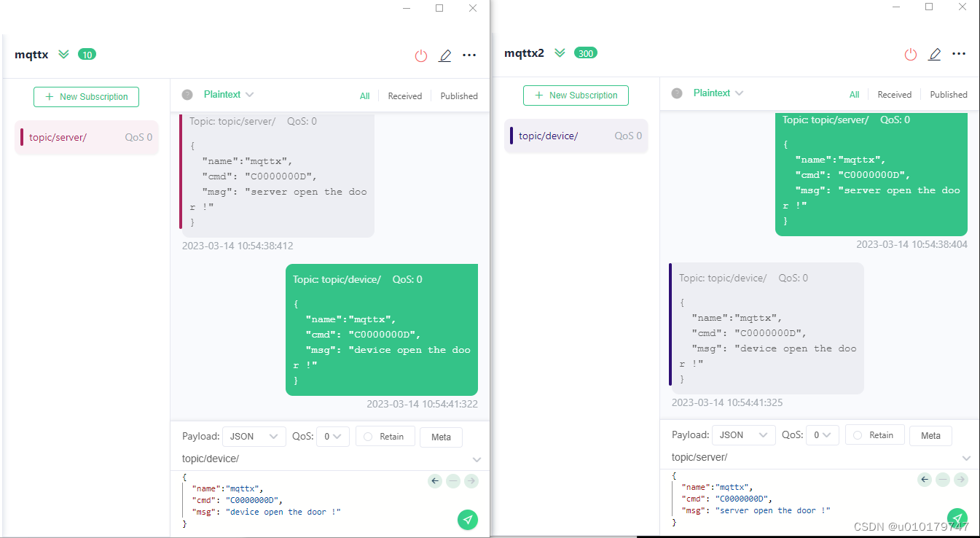
Task: Toggle Retain option in mqttx2 window
Action: point(875,435)
